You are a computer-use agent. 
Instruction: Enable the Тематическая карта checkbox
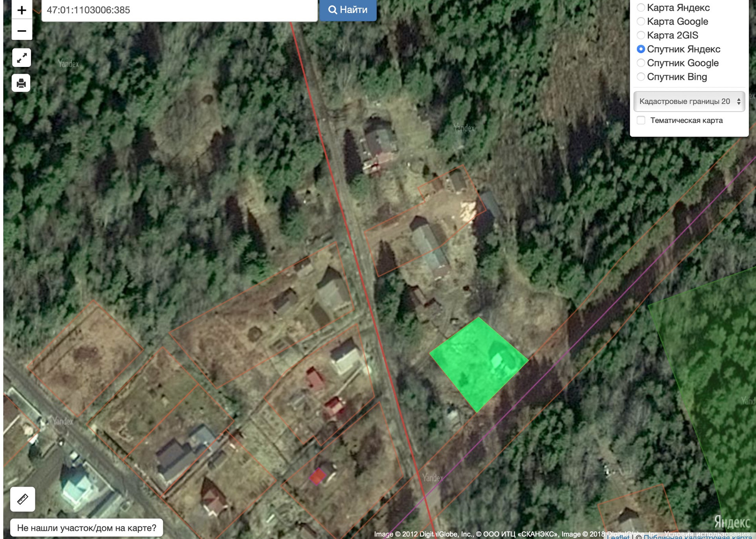(641, 120)
